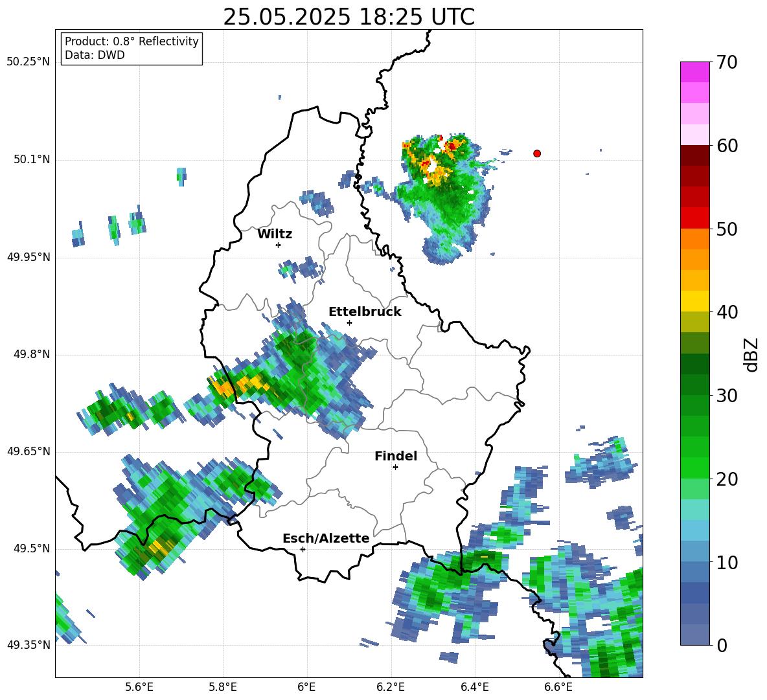Click the Product: 0.8° Reflectivity text
The height and width of the screenshot is (700, 767).
[x=132, y=41]
